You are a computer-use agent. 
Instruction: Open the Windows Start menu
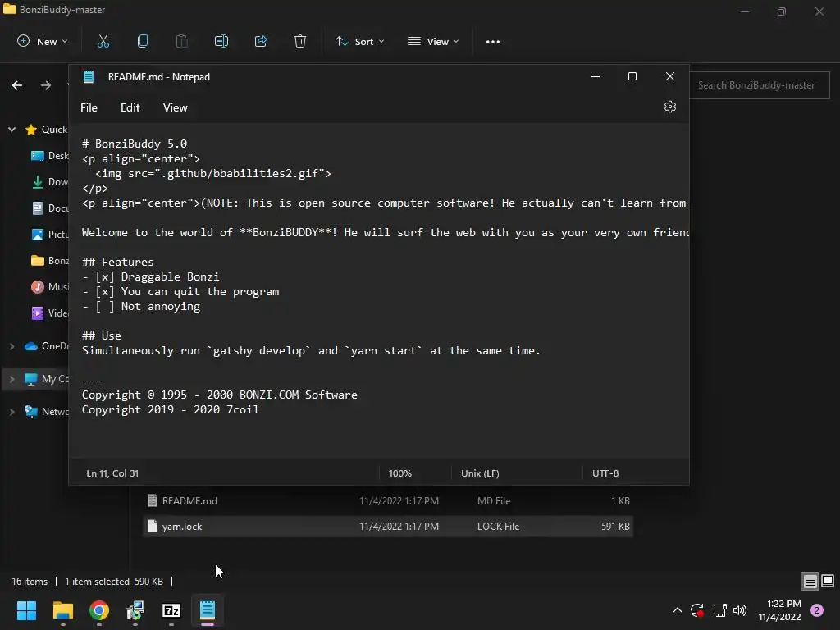26,610
